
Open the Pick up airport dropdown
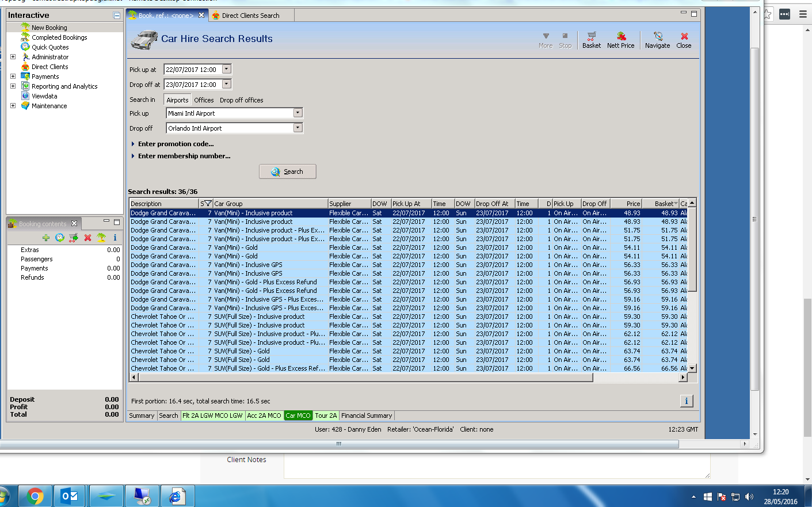tap(298, 113)
